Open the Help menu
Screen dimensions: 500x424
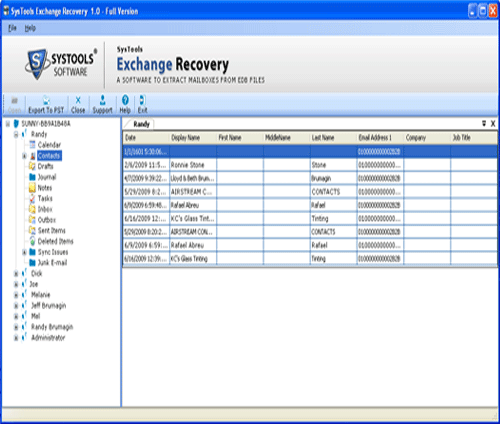30,28
